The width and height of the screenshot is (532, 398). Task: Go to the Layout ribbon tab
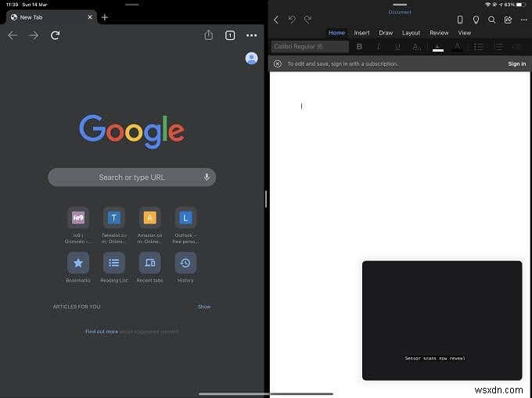click(412, 33)
